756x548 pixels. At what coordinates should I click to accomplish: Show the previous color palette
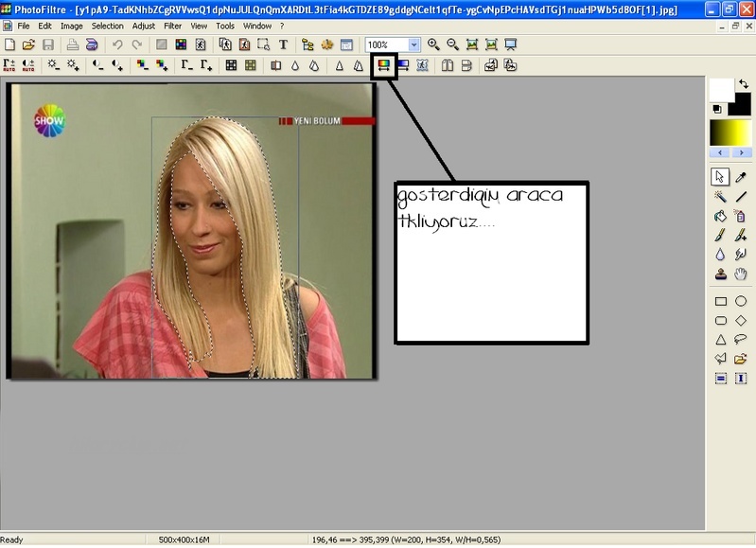coord(720,152)
